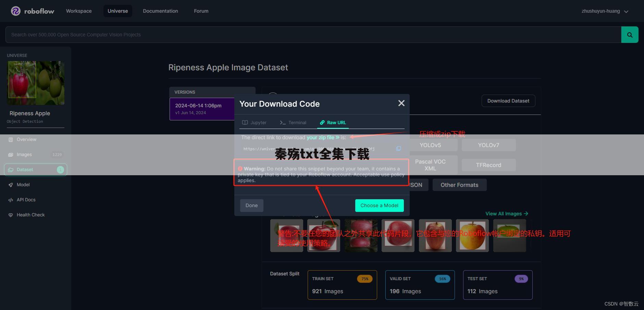Click the API Docs code icon

tap(11, 200)
